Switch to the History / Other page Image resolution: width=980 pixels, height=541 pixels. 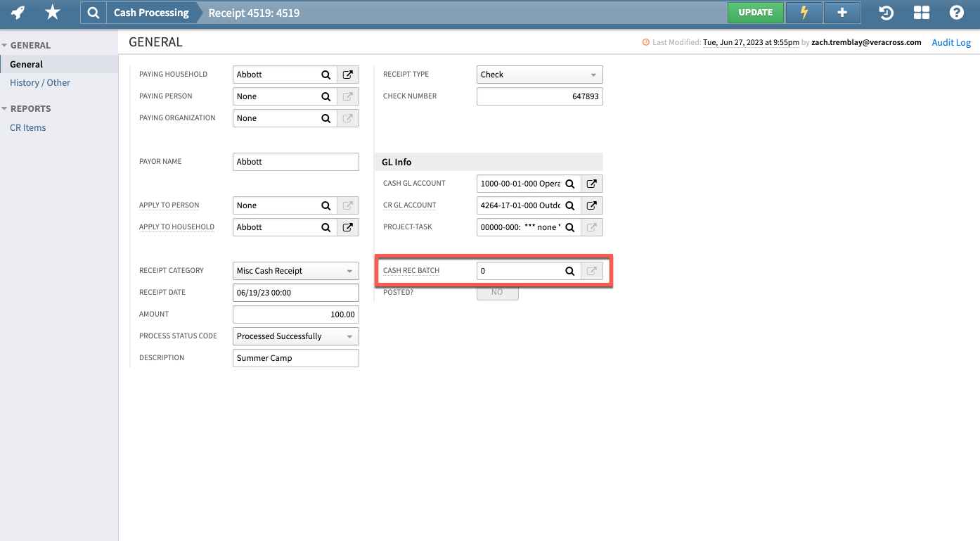click(x=39, y=82)
